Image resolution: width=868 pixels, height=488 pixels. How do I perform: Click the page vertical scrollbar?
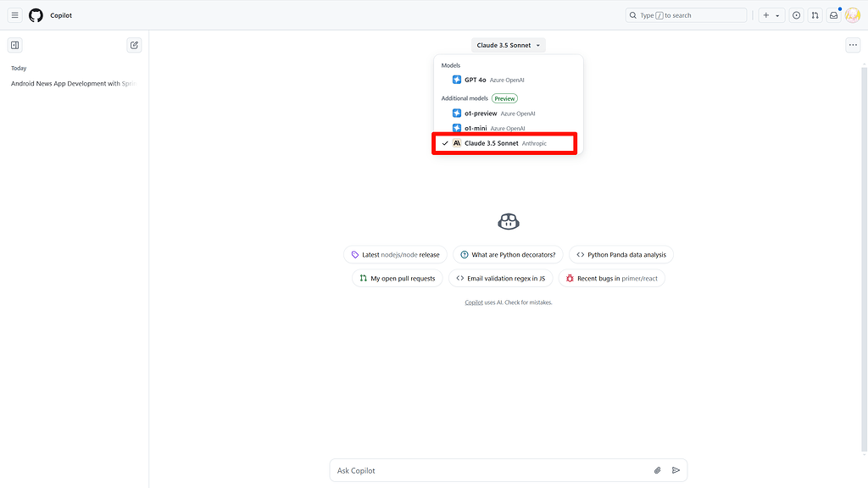pos(864,259)
